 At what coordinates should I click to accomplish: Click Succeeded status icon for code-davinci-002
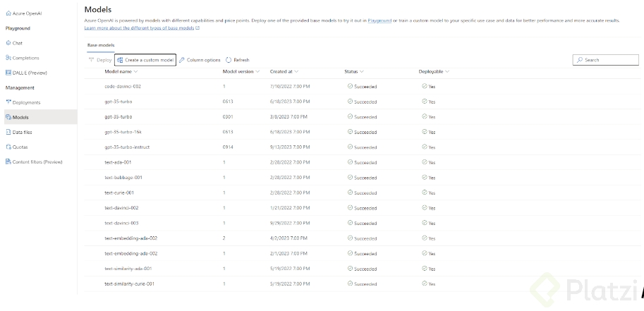pyautogui.click(x=350, y=86)
